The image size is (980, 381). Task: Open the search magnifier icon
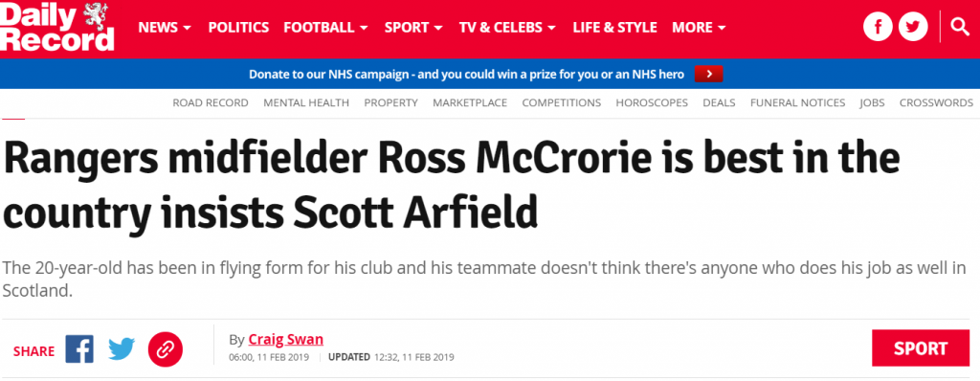[x=959, y=26]
